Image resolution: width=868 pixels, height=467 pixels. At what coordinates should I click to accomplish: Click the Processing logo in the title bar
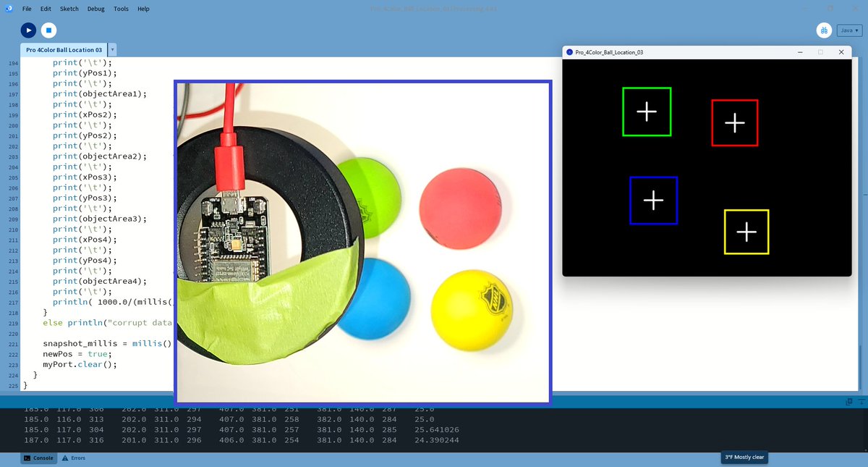(8, 8)
